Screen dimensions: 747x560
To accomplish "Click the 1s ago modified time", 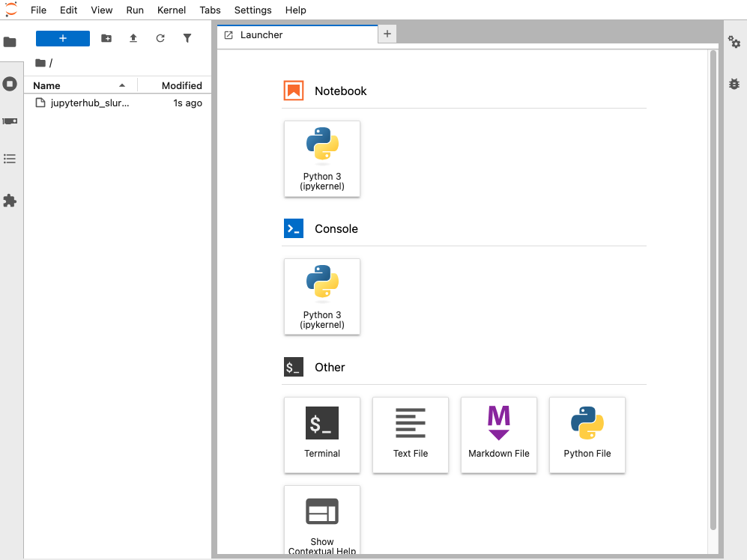I will pos(188,103).
